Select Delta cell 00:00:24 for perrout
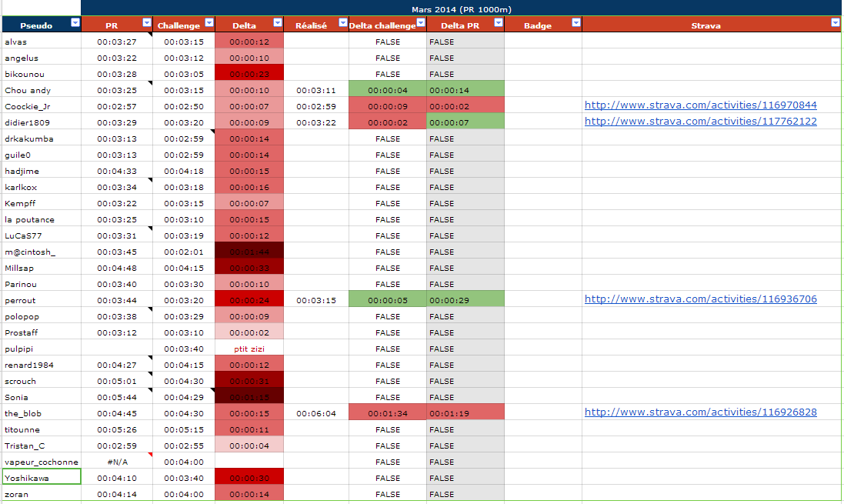Viewport: 844px width, 504px height. (x=249, y=300)
